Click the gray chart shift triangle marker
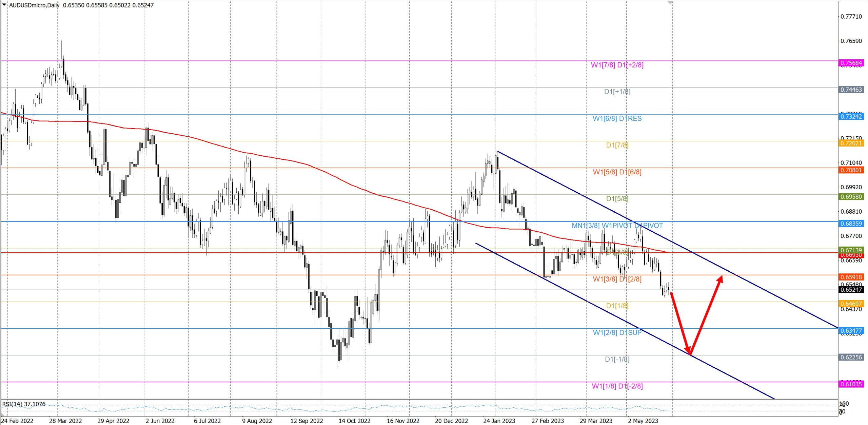Image resolution: width=868 pixels, height=425 pixels. (670, 3)
